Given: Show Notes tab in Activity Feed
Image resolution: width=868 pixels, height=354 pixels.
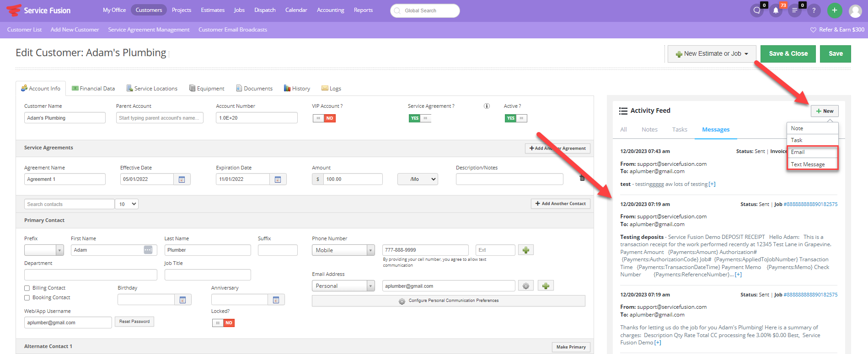Looking at the screenshot, I should tap(649, 130).
